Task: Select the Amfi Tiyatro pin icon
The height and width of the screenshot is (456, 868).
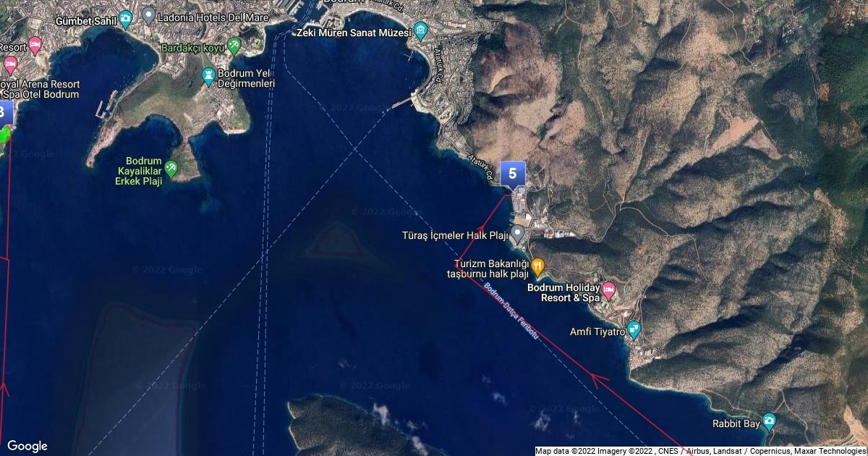Action: (634, 329)
